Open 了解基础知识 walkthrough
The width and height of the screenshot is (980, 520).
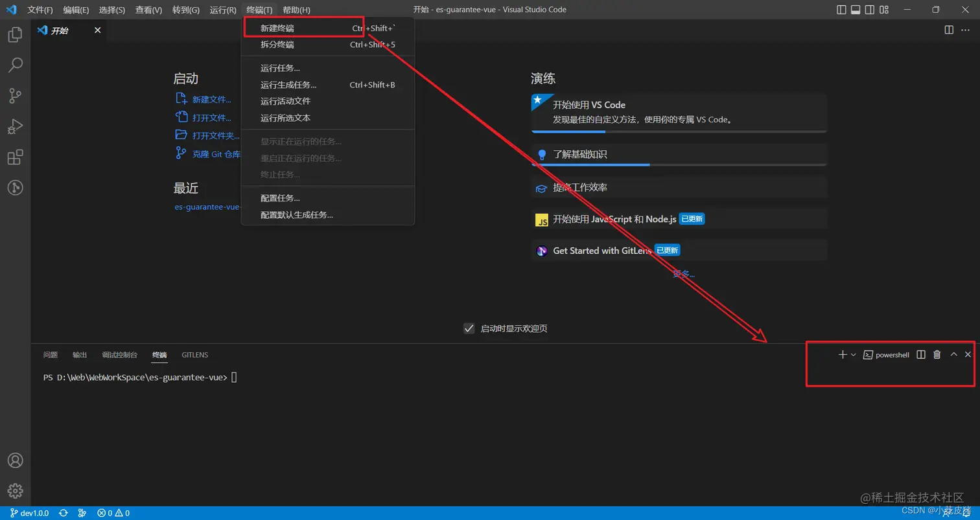679,155
